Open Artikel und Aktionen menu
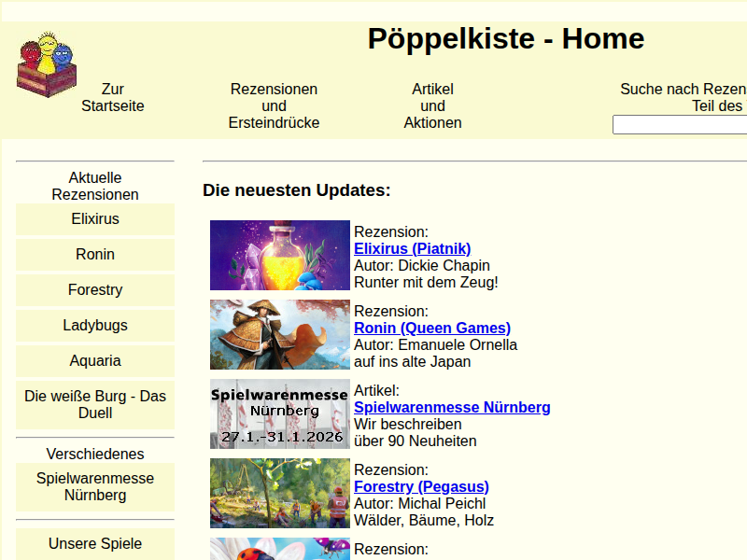This screenshot has height=560, width=747. (x=432, y=105)
